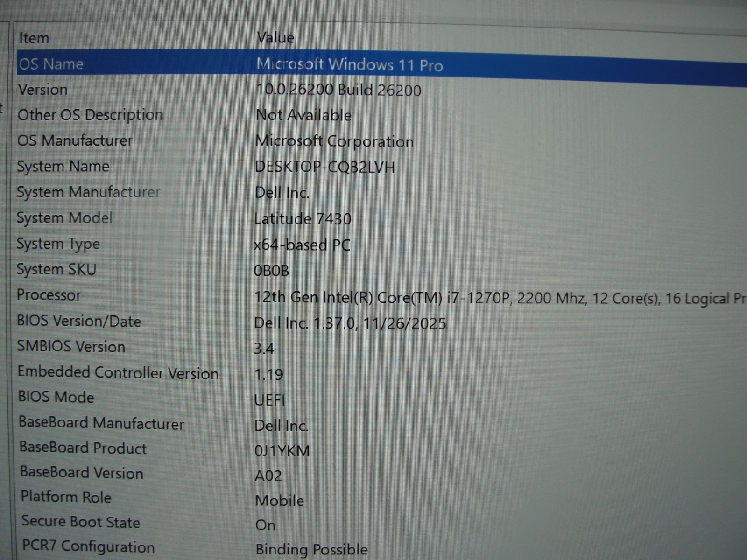Screen dimensions: 747x560
Task: Select the Other OS Description row
Action: pyautogui.click(x=90, y=115)
